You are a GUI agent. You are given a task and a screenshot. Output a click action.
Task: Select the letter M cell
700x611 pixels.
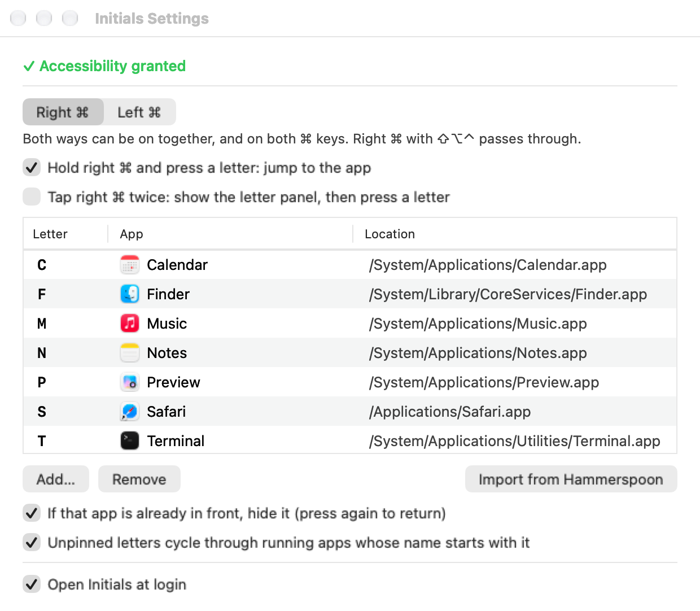42,324
